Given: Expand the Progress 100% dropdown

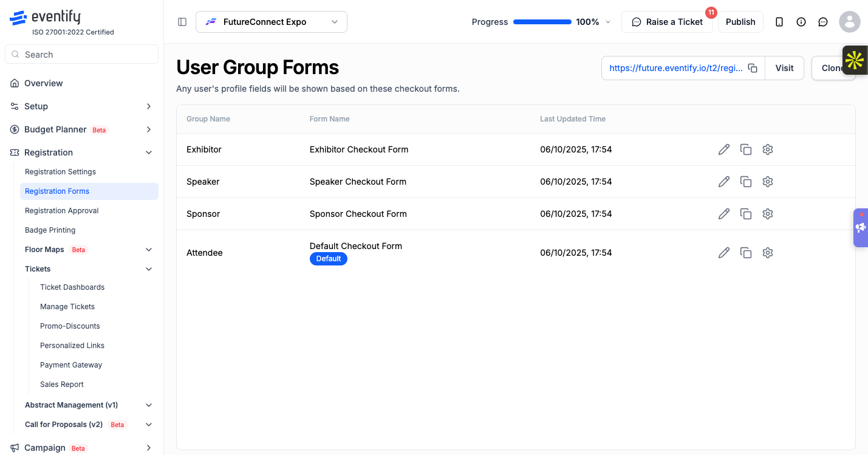Looking at the screenshot, I should pyautogui.click(x=608, y=22).
